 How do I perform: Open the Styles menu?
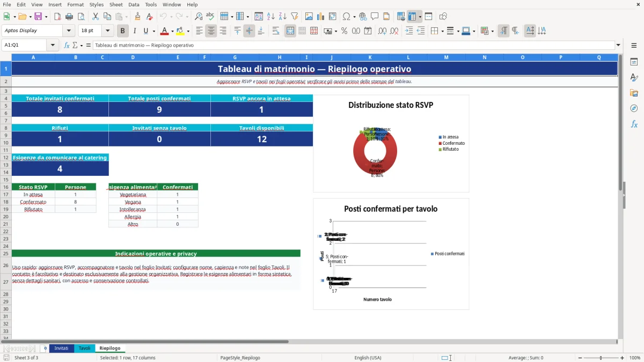97,4
